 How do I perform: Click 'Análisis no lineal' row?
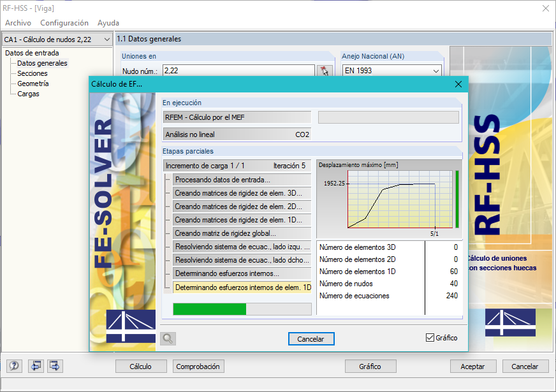coord(237,134)
